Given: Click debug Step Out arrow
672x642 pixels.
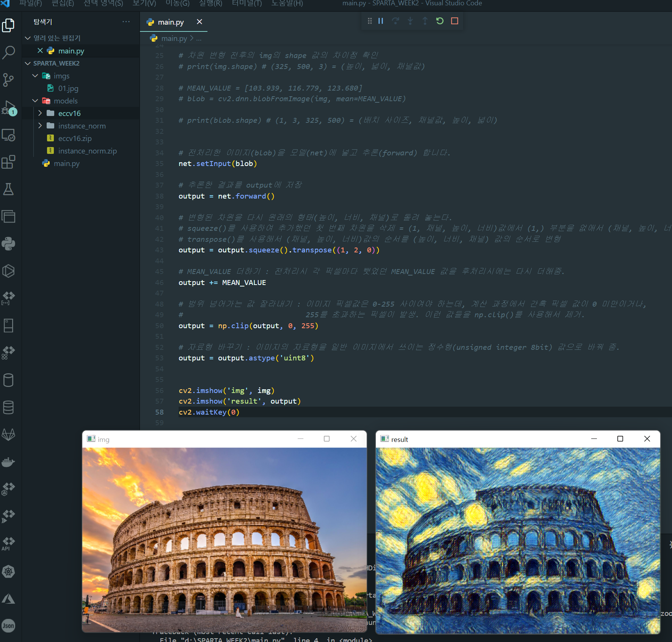Looking at the screenshot, I should click(x=425, y=21).
